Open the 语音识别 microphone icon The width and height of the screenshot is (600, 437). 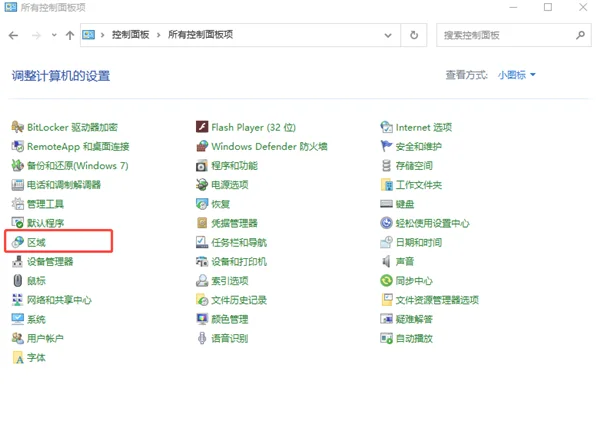(x=202, y=339)
